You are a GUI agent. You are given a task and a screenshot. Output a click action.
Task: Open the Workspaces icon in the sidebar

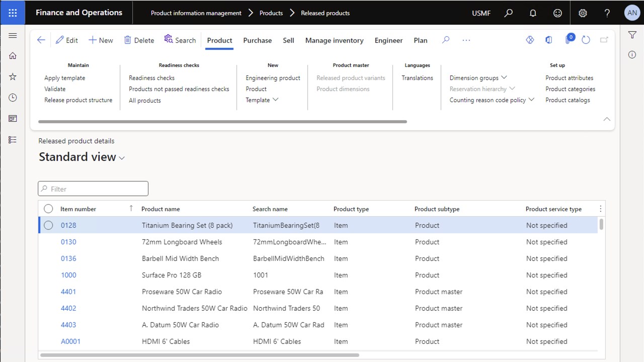13,119
